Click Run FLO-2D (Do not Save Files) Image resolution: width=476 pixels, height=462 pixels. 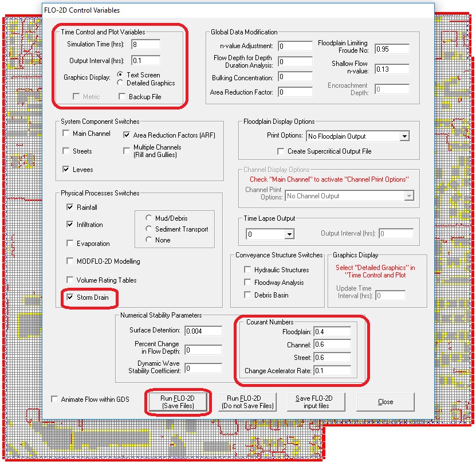tap(248, 402)
